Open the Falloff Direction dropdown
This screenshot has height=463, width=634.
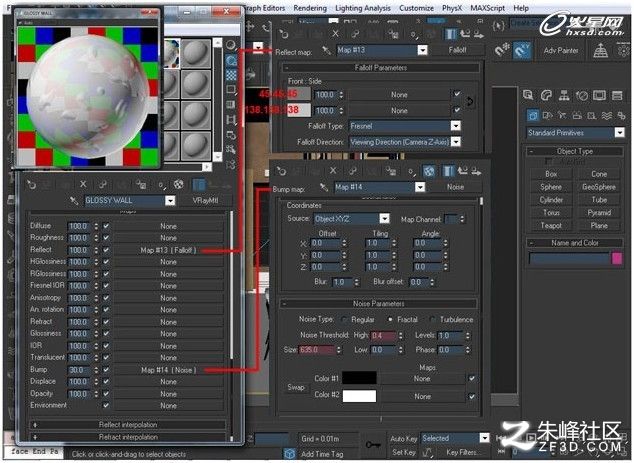[456, 142]
